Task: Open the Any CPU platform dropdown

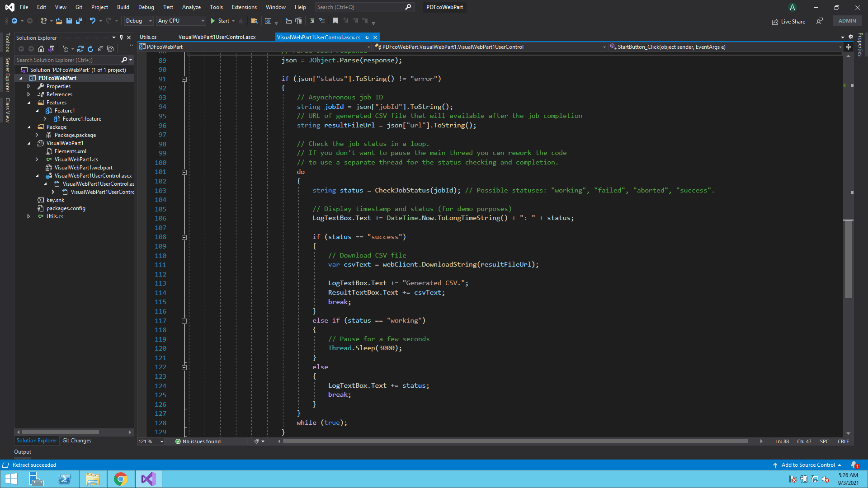Action: pos(181,21)
